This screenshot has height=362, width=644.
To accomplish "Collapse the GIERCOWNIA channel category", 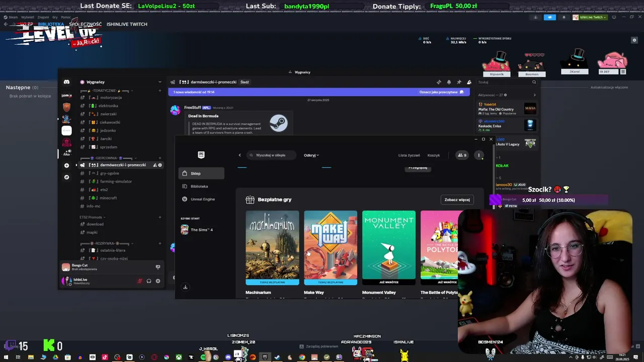I will point(106,158).
